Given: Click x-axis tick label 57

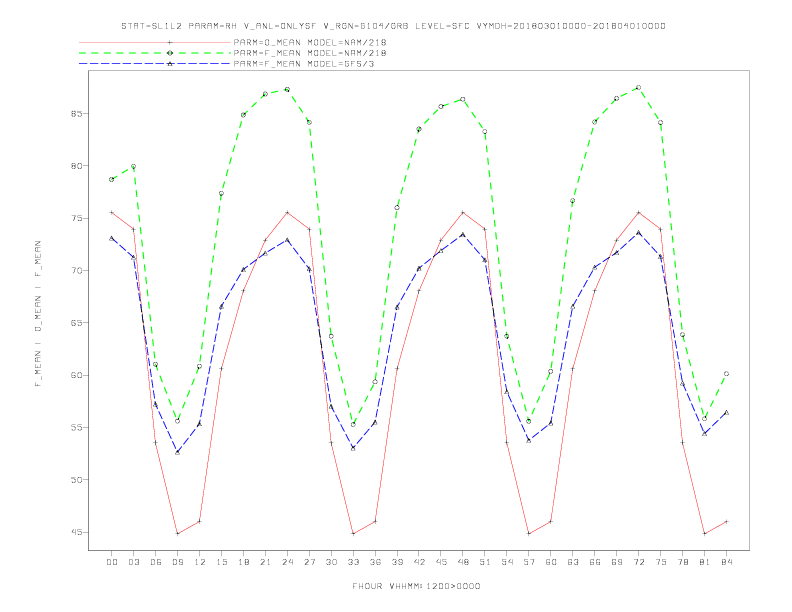Looking at the screenshot, I should point(529,562).
